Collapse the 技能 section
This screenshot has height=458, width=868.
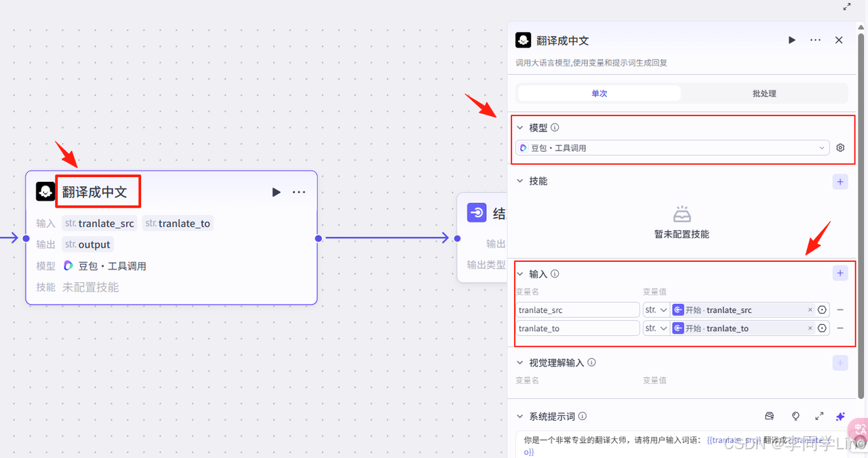520,181
